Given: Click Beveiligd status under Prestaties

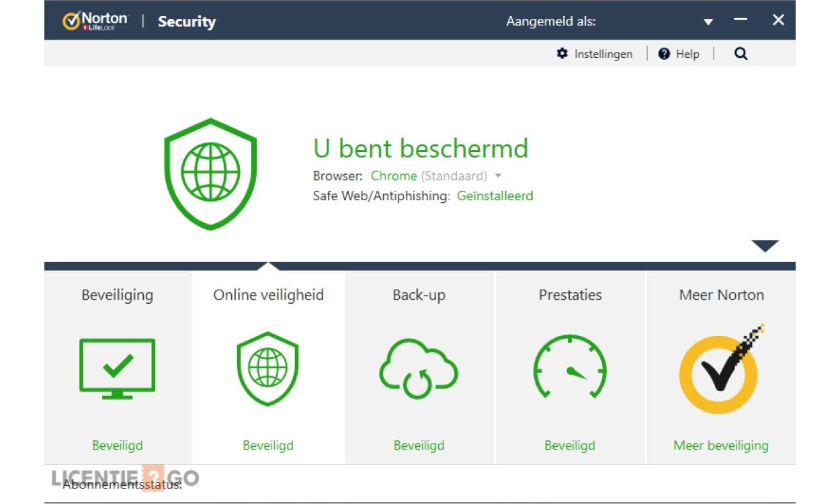Looking at the screenshot, I should pos(570,446).
